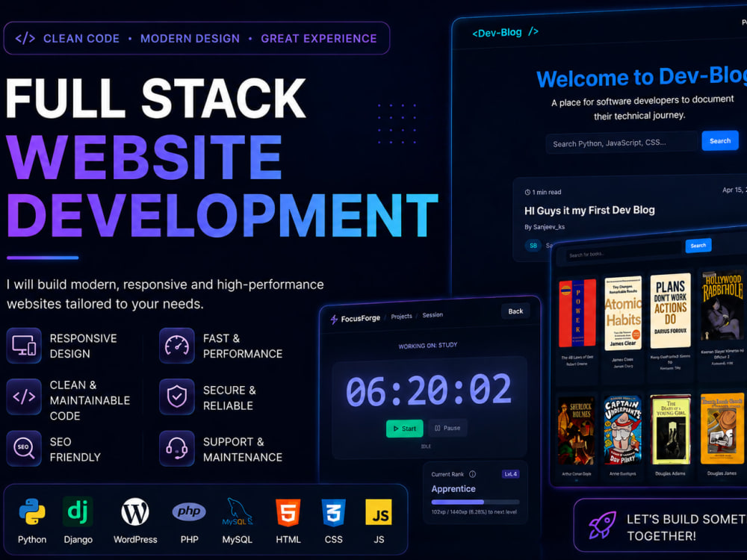The height and width of the screenshot is (560, 747).
Task: Click the FocusForge lightning bolt logo
Action: 334,320
